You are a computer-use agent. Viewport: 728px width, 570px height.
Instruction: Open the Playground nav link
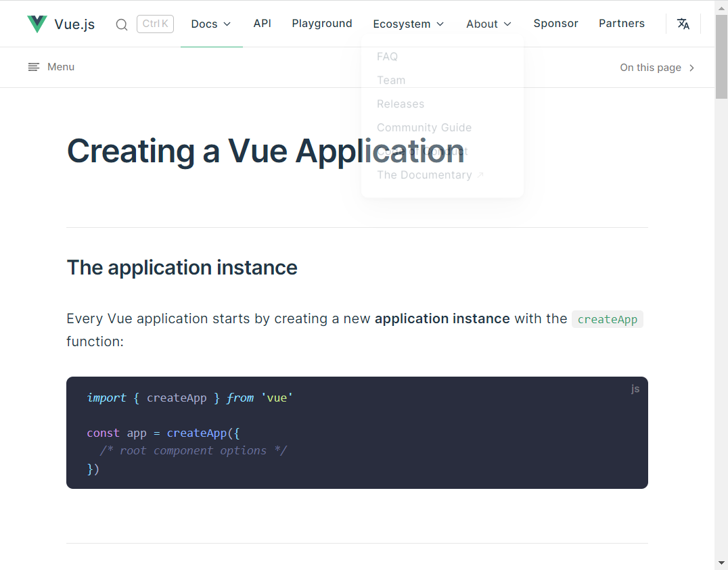(322, 23)
